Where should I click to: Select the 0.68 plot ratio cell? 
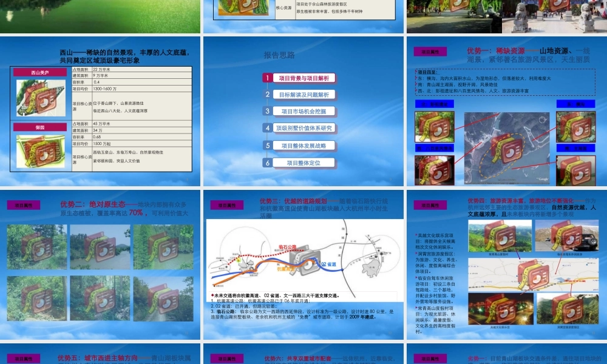[x=141, y=137]
